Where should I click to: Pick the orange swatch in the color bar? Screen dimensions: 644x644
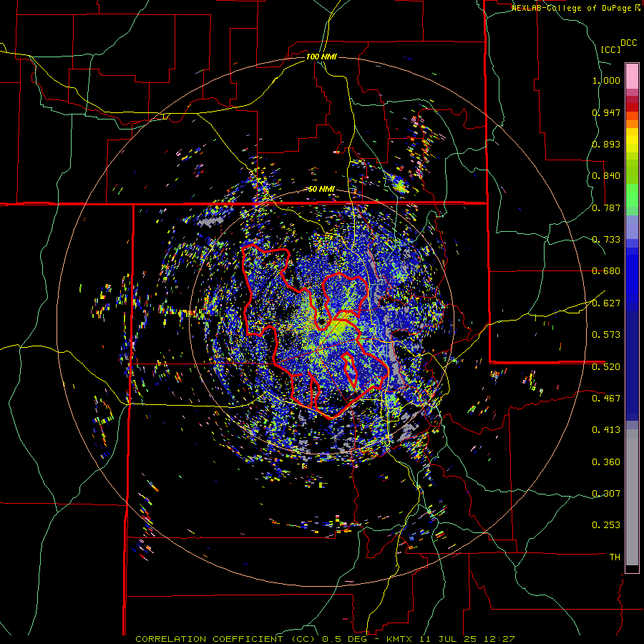point(632,124)
